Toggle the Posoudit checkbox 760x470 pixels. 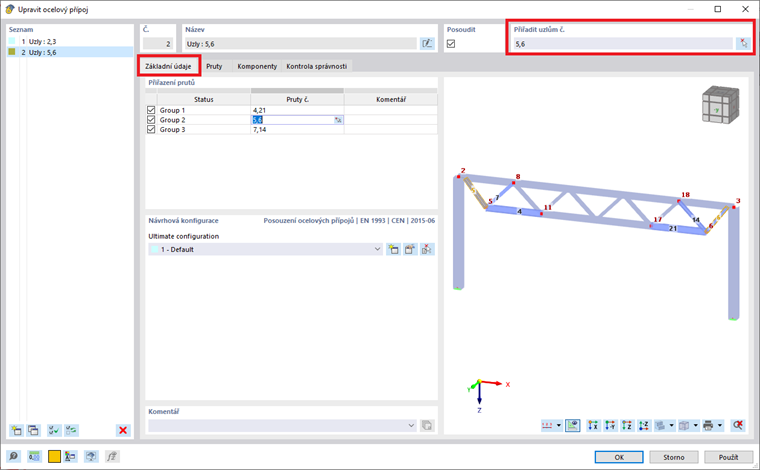[x=451, y=44]
